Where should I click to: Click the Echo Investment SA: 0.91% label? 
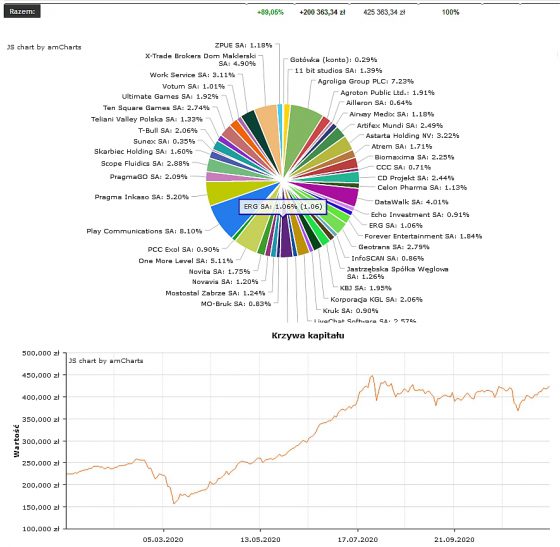point(420,215)
